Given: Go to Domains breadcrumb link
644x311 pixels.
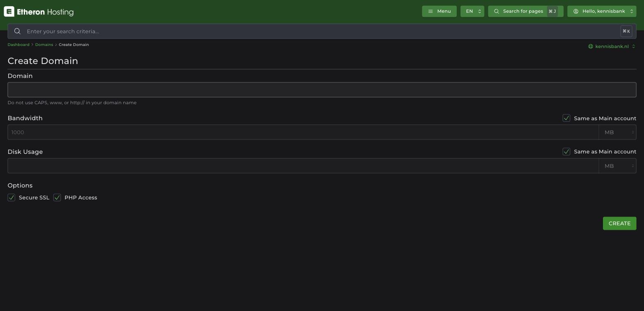Looking at the screenshot, I should (x=44, y=45).
